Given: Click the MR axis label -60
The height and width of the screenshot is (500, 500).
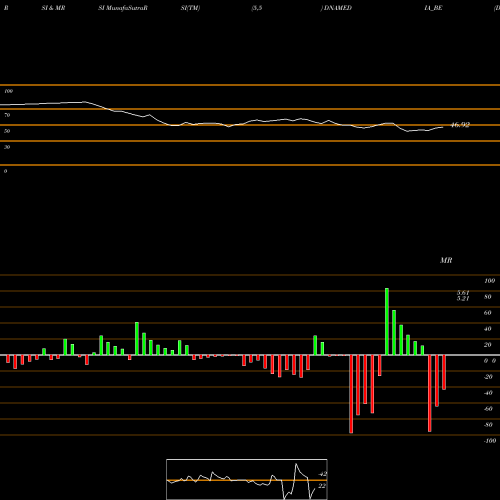Looking at the screenshot, I should 488,409.
